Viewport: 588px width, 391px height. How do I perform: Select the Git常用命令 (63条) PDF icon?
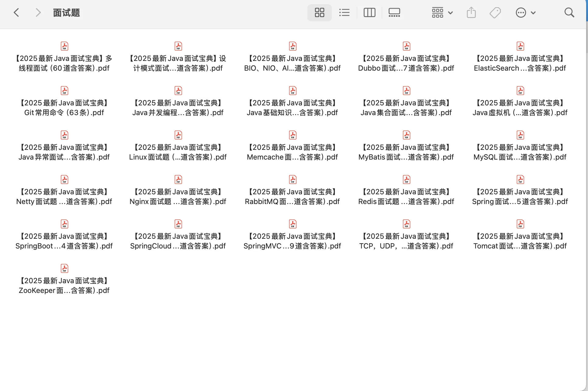click(64, 90)
